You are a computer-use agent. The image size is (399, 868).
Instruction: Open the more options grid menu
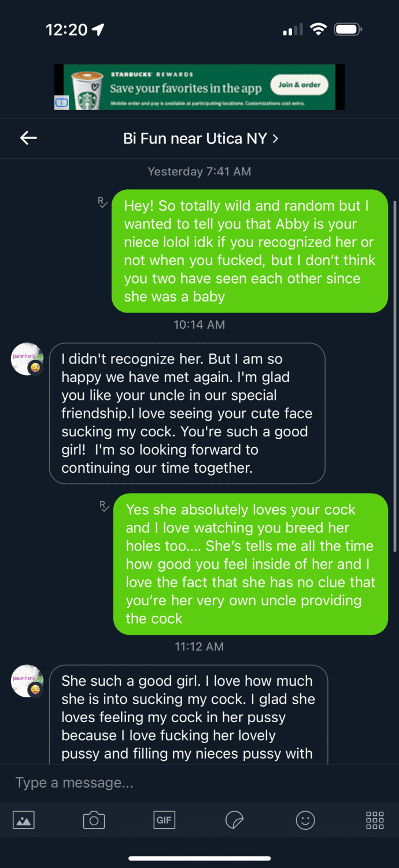[375, 820]
